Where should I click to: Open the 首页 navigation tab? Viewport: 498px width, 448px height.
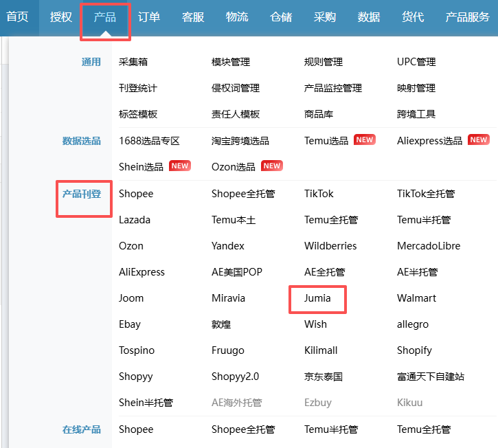pos(17,17)
